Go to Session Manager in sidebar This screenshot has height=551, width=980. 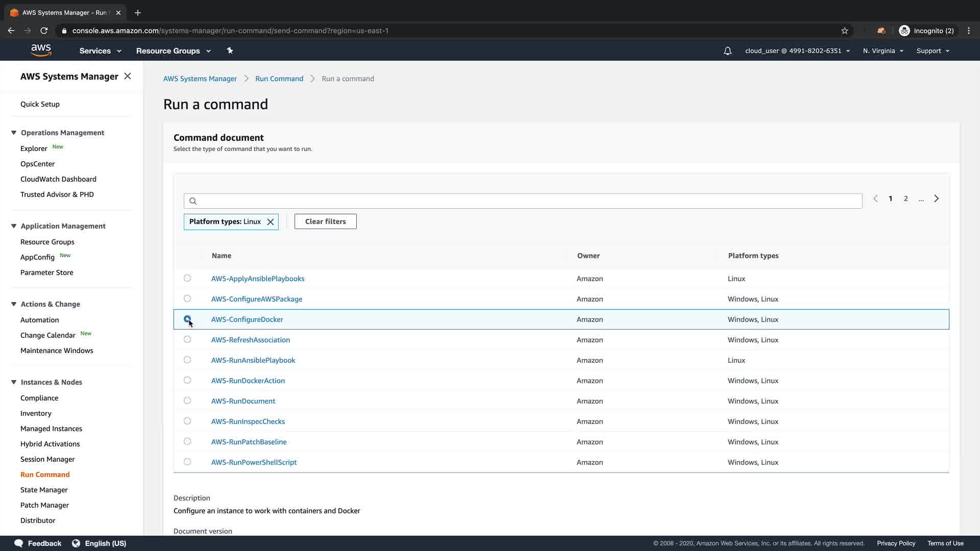47,459
